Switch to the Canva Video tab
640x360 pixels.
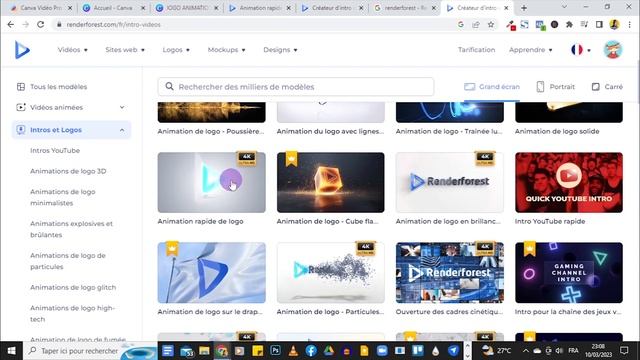[x=40, y=8]
